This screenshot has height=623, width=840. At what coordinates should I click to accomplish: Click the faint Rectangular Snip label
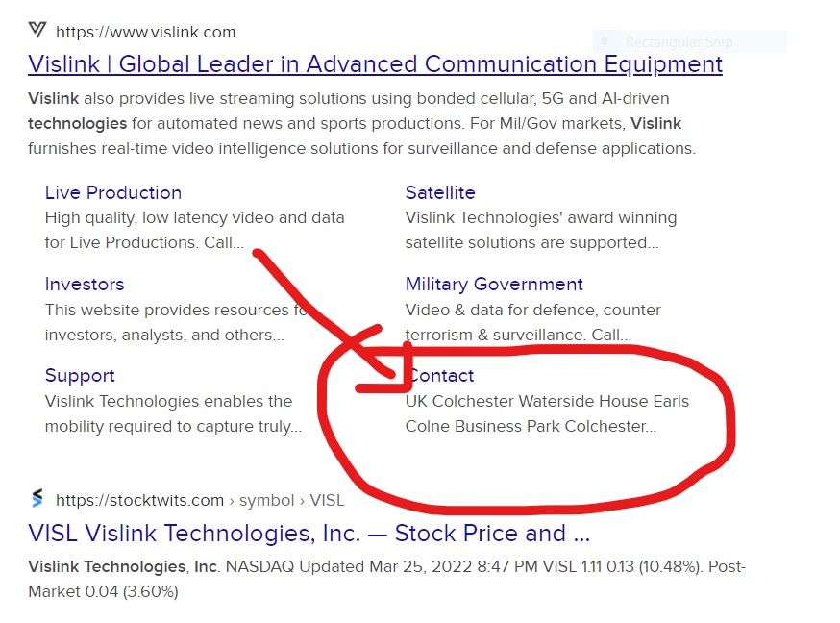pyautogui.click(x=679, y=41)
